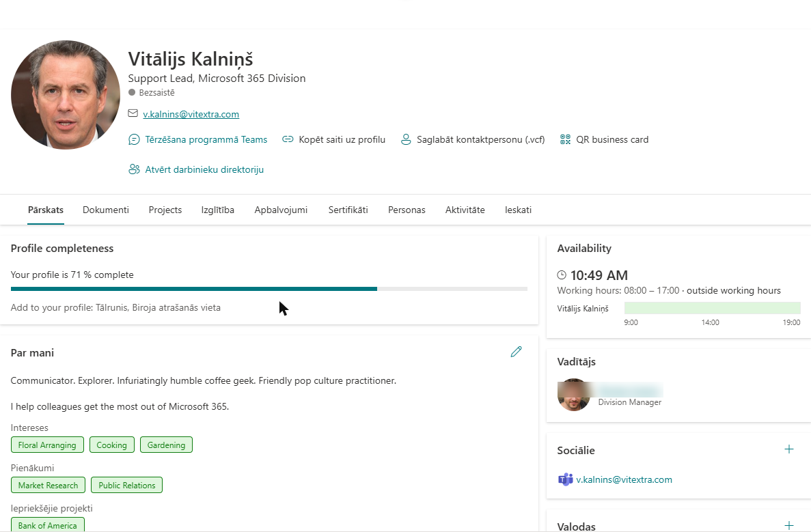Click Vitālijs Kalniņš label in availability row
Image resolution: width=811 pixels, height=532 pixels.
pyautogui.click(x=582, y=309)
